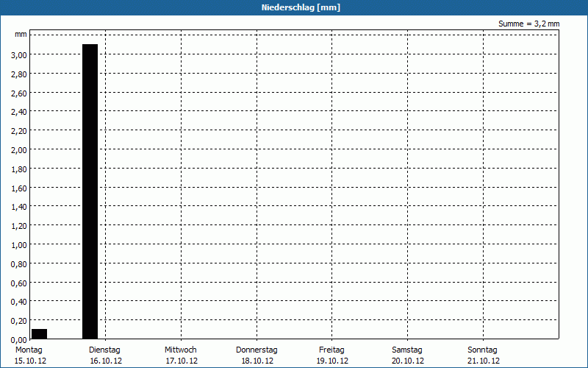Click the date 20.10.12
The image size is (588, 368).
tap(408, 361)
